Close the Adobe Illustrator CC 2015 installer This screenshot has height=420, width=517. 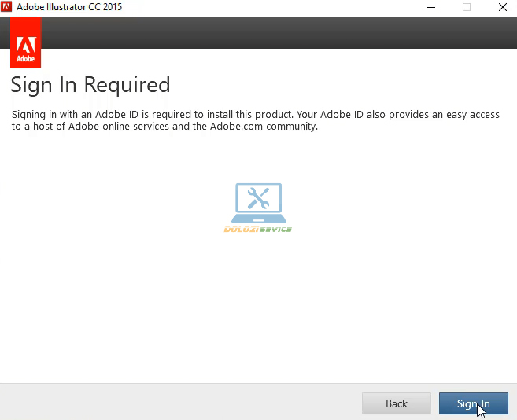[x=500, y=7]
